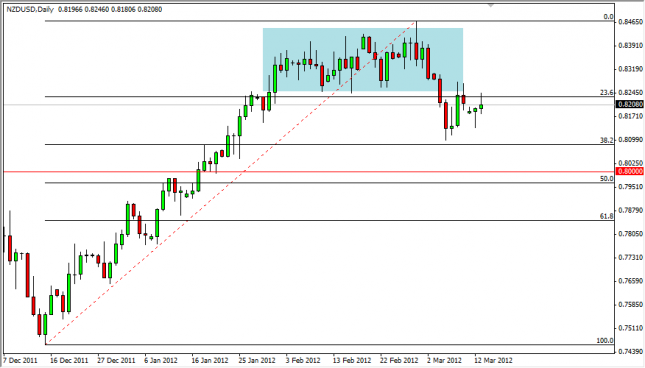Viewport: 645px width, 368px height.
Task: Click the 0.83190 price axis value
Action: pos(630,69)
